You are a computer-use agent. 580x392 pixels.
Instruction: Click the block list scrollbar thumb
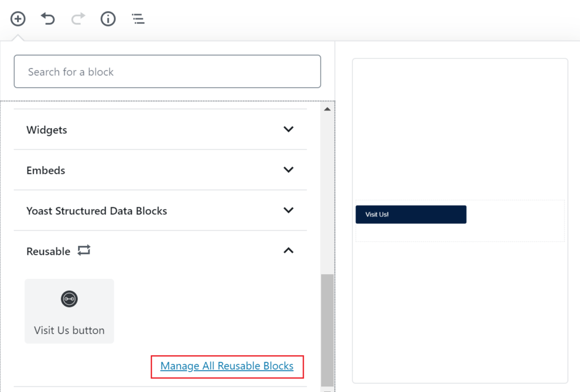tap(327, 330)
